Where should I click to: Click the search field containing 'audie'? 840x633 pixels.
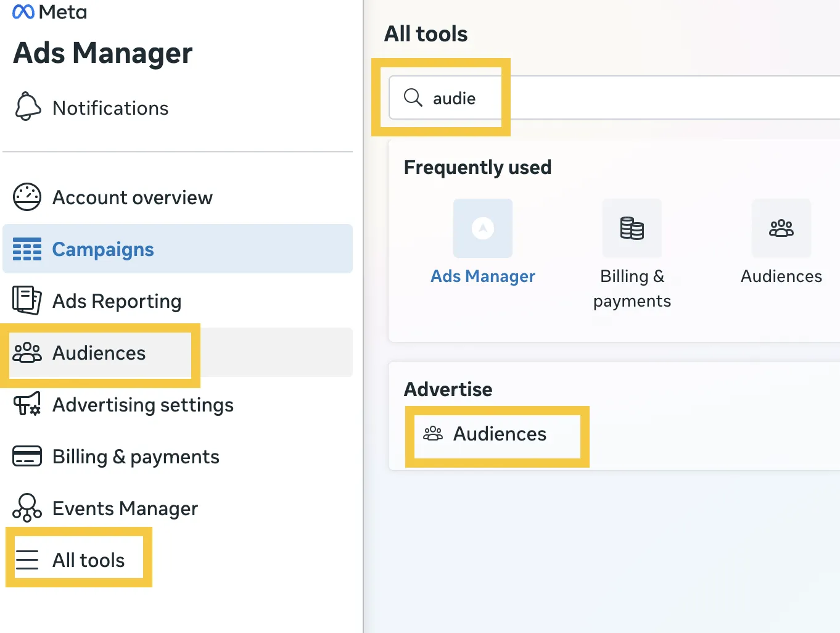[x=614, y=97]
